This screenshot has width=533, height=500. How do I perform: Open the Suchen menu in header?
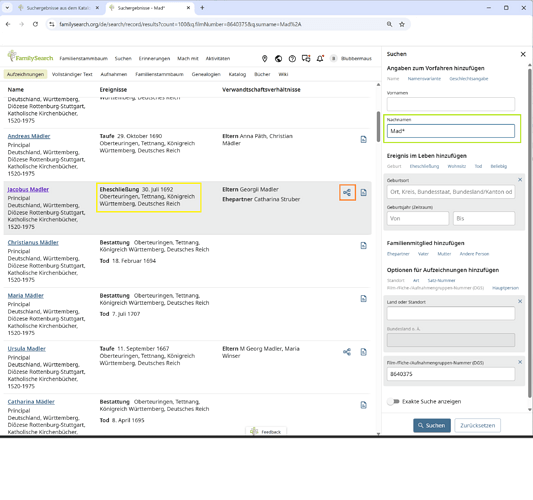coord(123,58)
